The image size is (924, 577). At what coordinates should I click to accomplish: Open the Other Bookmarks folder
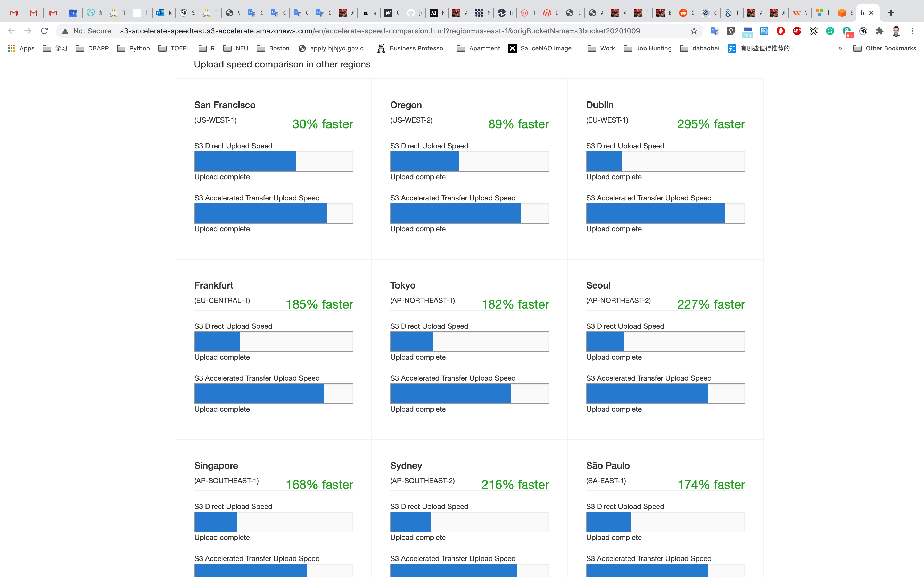[884, 48]
